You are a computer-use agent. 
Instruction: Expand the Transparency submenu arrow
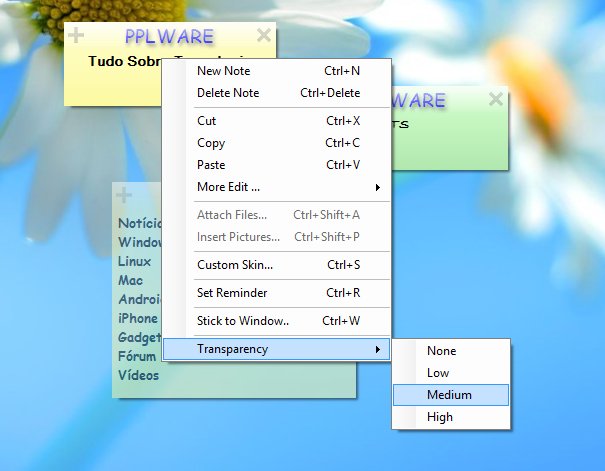point(377,349)
